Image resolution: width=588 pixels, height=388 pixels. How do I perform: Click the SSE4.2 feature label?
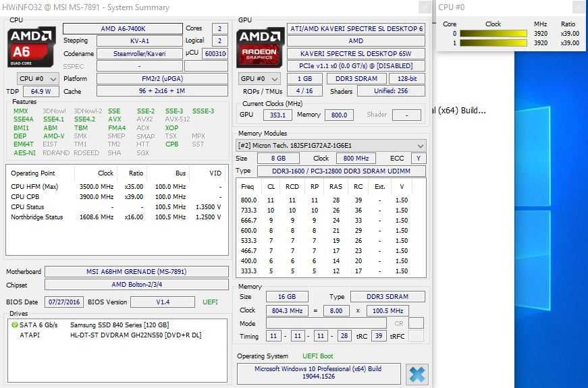click(x=85, y=119)
